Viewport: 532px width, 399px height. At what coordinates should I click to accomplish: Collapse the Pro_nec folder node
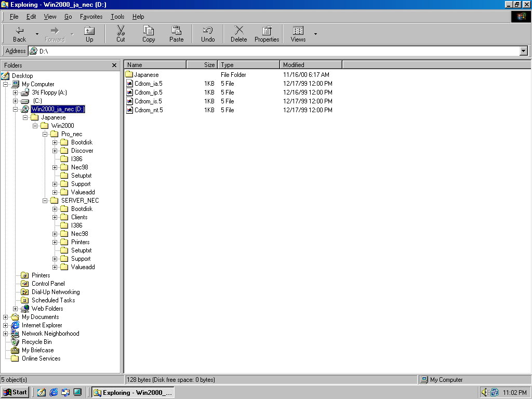(45, 134)
